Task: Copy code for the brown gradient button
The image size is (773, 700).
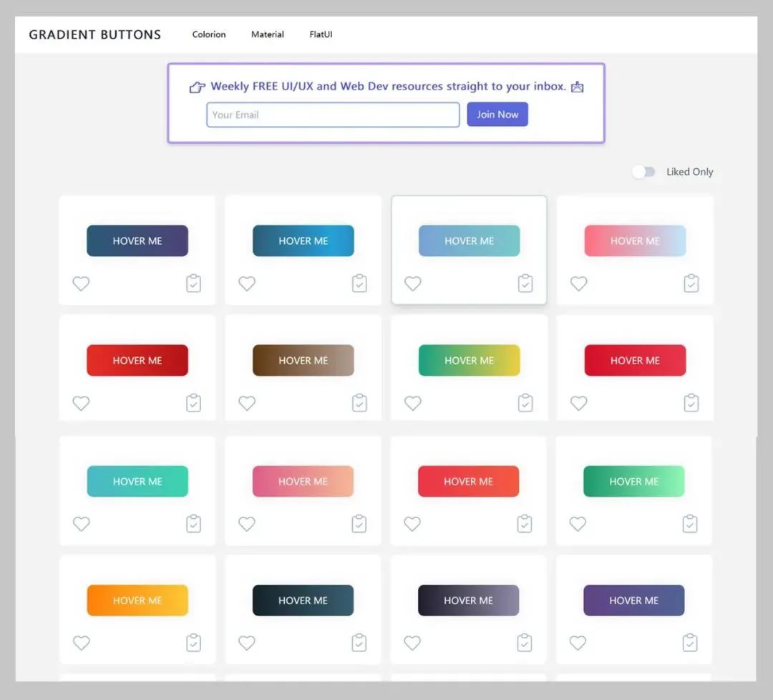Action: click(359, 403)
